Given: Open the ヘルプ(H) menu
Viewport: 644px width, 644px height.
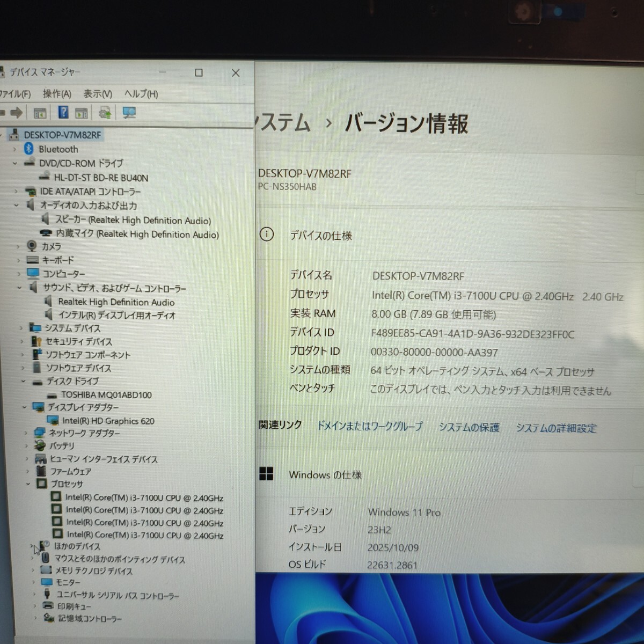Looking at the screenshot, I should coord(141,94).
